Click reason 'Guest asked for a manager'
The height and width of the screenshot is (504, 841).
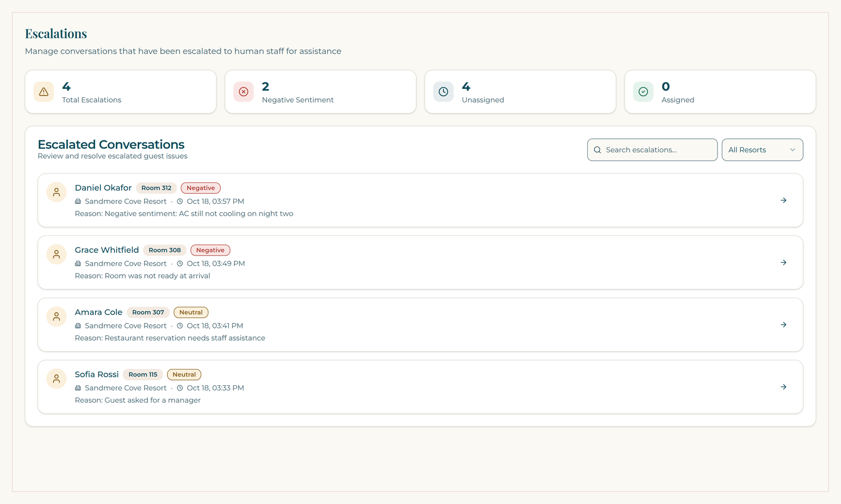pyautogui.click(x=152, y=400)
